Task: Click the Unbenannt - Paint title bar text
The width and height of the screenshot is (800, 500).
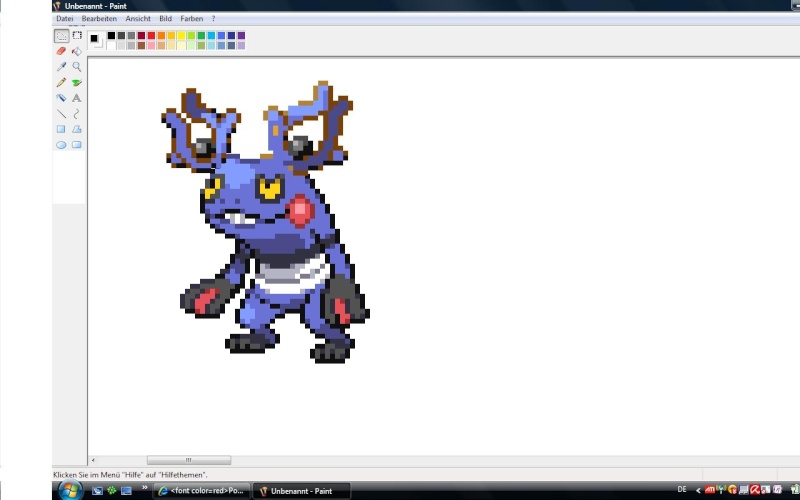Action: [x=95, y=6]
